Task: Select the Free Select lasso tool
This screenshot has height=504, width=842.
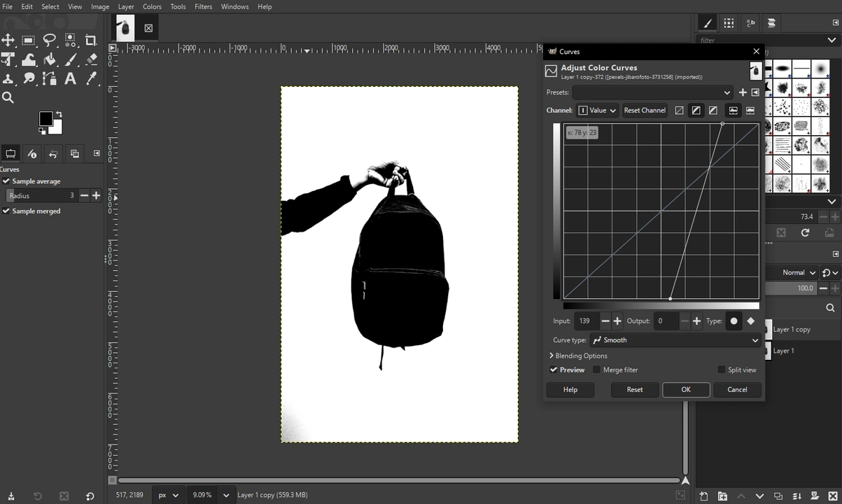Action: 50,40
